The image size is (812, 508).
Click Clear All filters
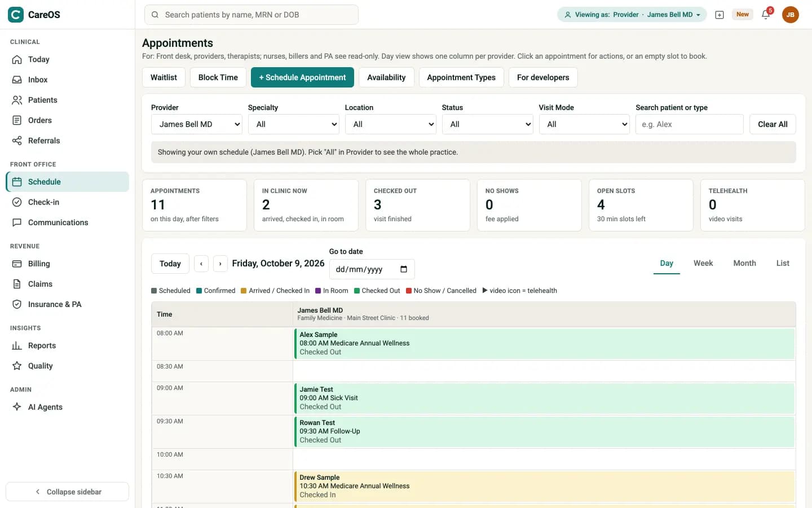click(x=773, y=124)
